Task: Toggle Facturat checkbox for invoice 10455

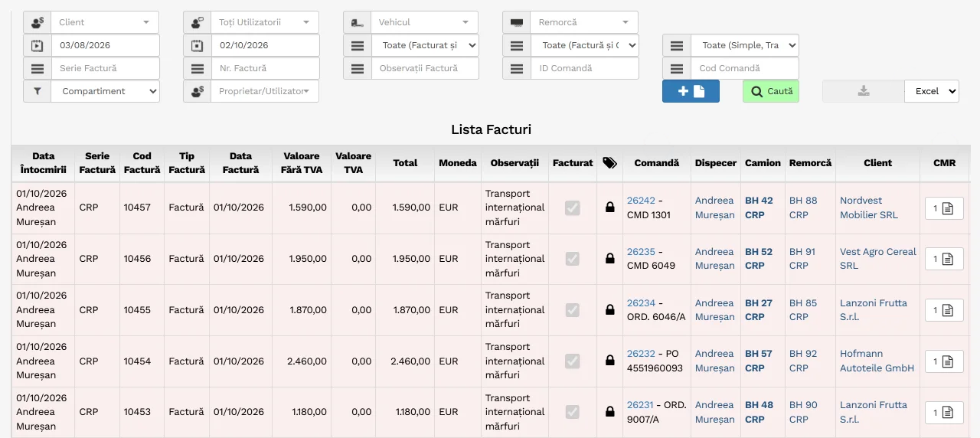Action: coord(572,310)
